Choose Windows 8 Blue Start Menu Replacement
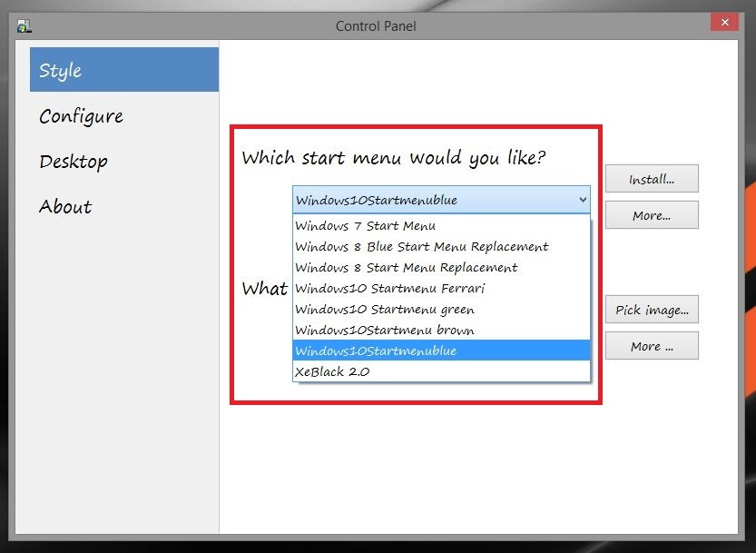This screenshot has width=756, height=553. [x=441, y=246]
